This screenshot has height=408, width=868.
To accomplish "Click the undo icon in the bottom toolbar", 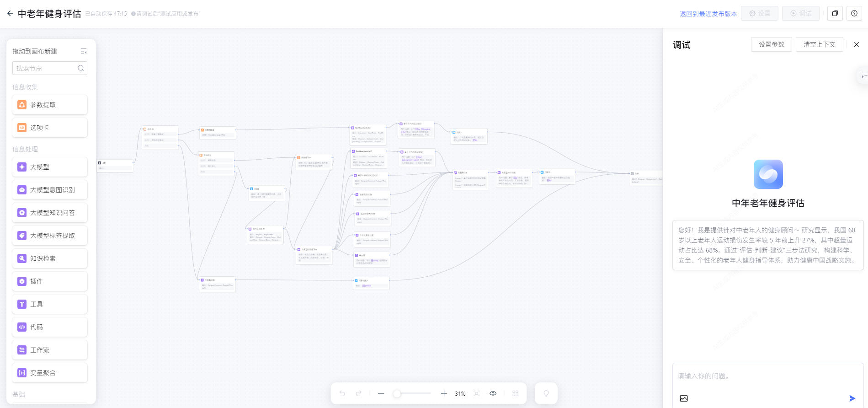I will click(x=342, y=393).
